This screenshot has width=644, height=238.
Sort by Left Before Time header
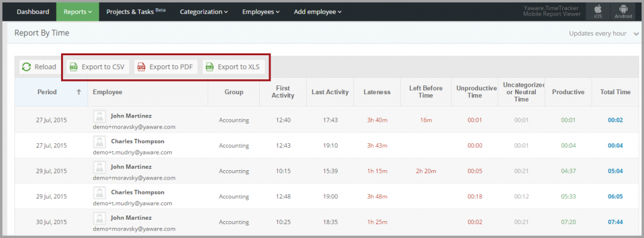pyautogui.click(x=426, y=92)
